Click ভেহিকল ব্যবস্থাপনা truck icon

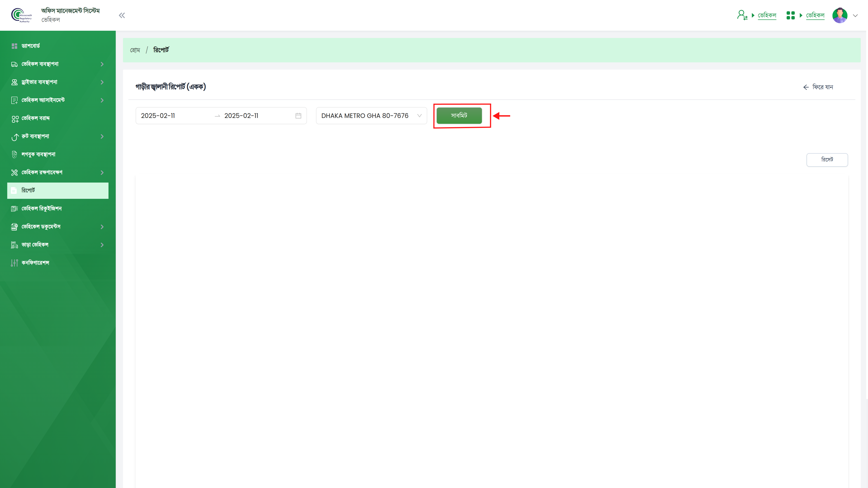pos(14,64)
